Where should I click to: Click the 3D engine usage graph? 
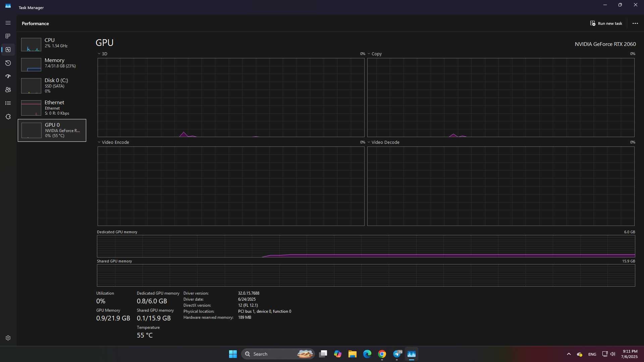coord(231,98)
